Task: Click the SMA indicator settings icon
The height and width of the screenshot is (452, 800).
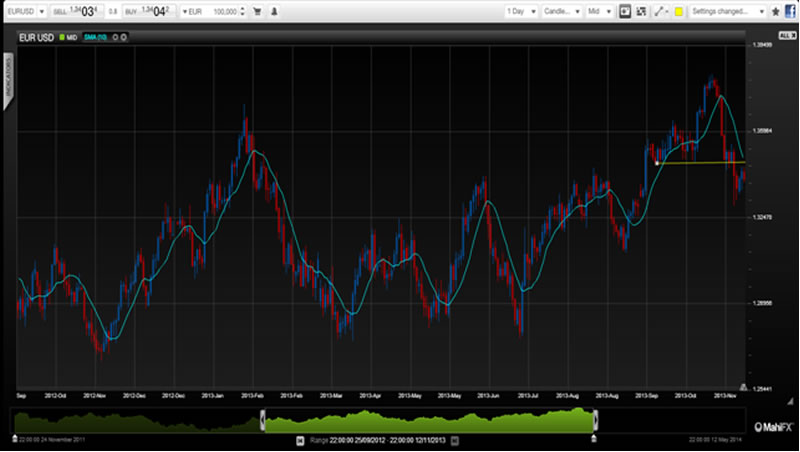Action: (x=116, y=37)
